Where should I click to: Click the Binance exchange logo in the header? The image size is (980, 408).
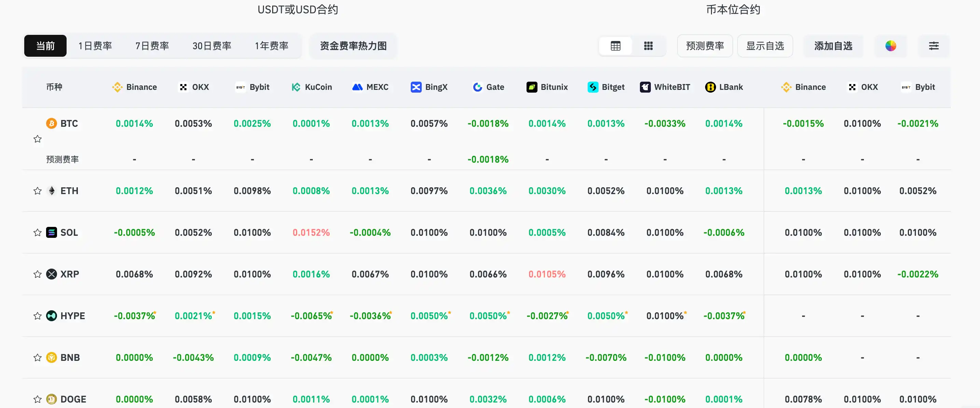117,87
